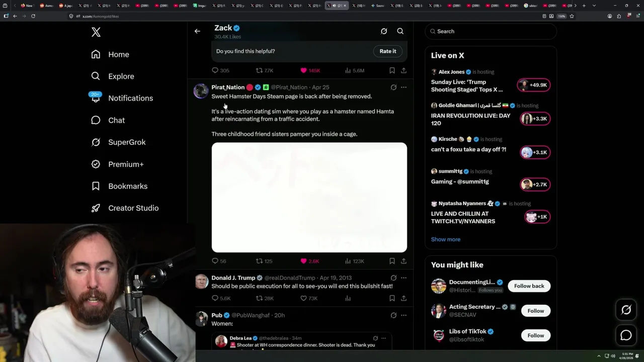Join Alex Jones live with +49.9K
The image size is (644, 362).
click(x=534, y=85)
